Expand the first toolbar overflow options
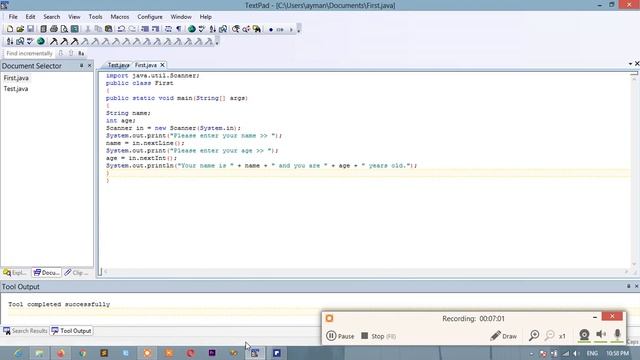The height and width of the screenshot is (360, 640). pos(299,29)
